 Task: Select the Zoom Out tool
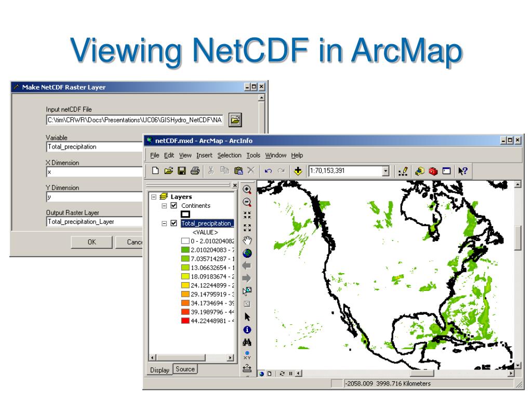(x=247, y=203)
